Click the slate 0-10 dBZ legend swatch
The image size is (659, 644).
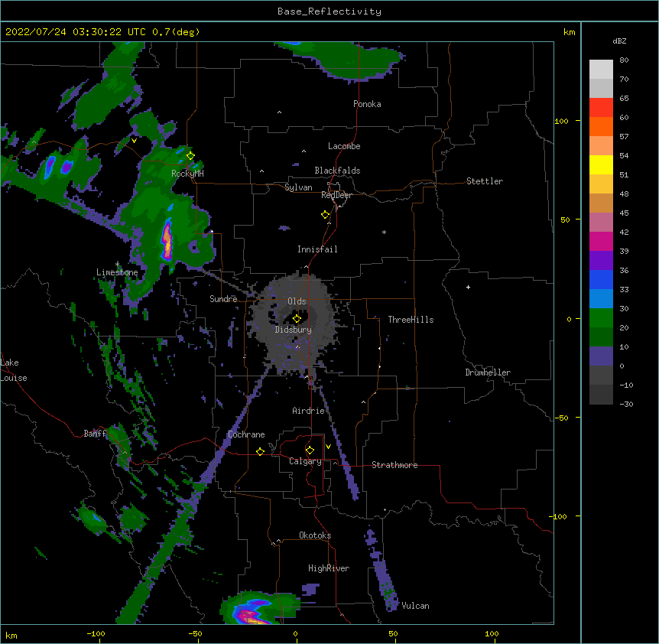tap(601, 356)
